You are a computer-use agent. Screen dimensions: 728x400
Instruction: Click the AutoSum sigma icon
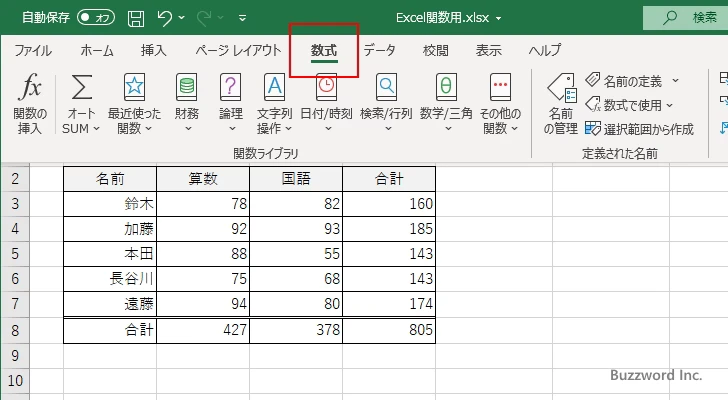click(x=81, y=87)
